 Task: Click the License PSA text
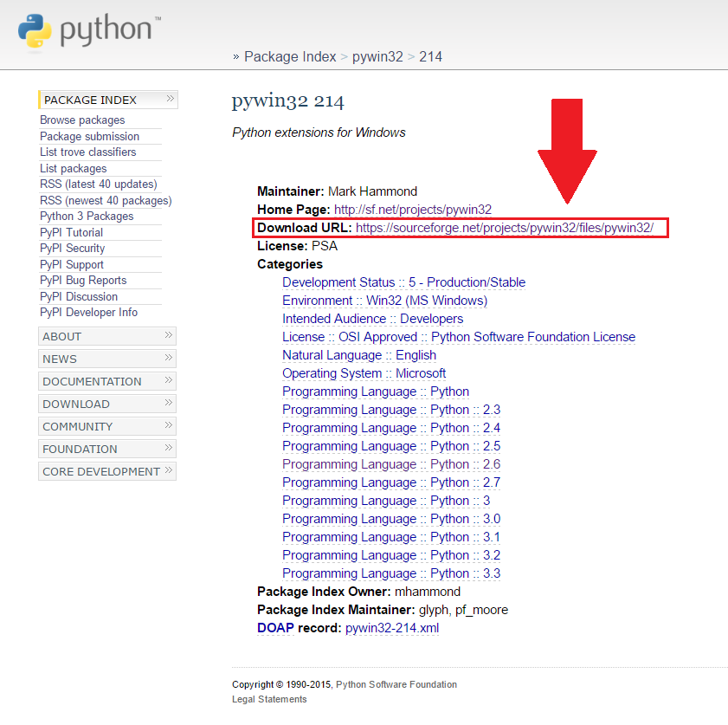click(298, 246)
